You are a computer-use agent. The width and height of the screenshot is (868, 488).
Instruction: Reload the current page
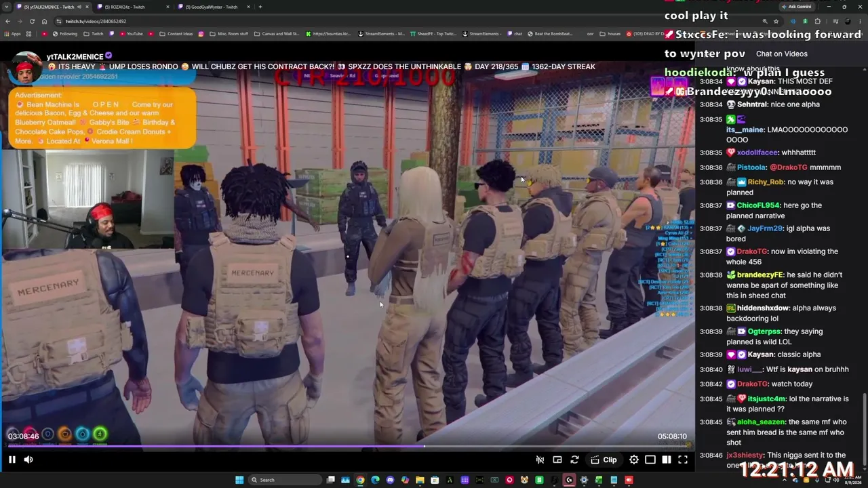point(32,21)
